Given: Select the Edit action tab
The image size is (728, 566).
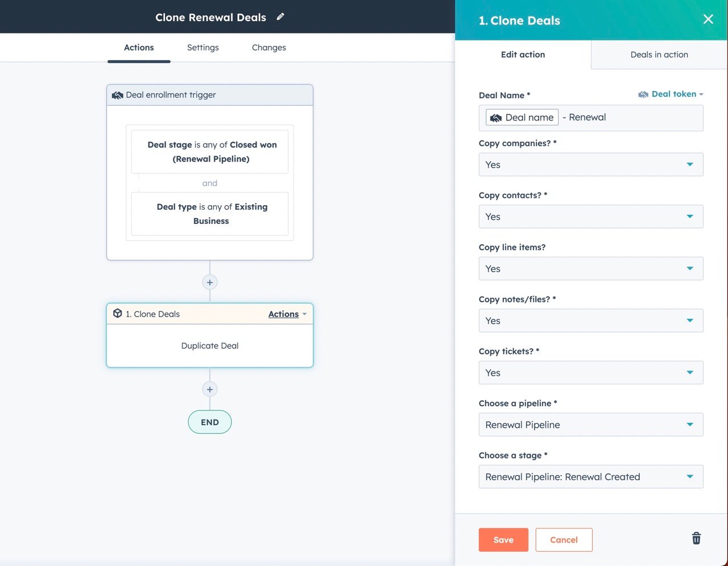Looking at the screenshot, I should 523,55.
